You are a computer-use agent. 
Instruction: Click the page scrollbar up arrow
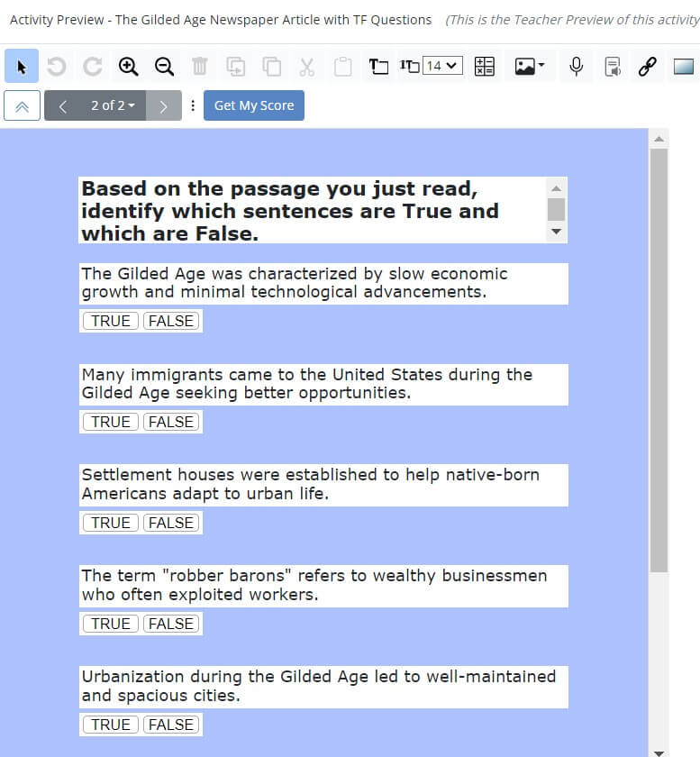tap(659, 140)
